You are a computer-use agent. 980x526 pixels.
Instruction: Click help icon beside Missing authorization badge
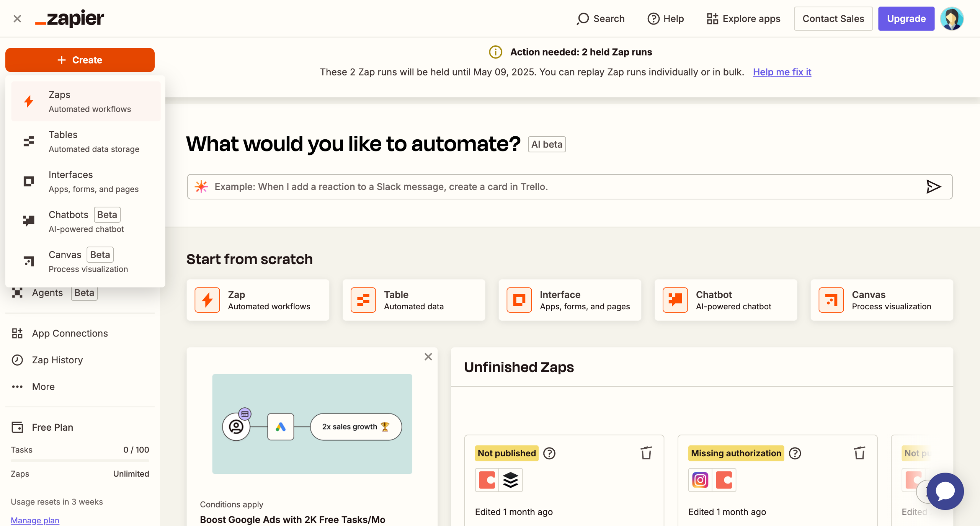click(x=795, y=453)
